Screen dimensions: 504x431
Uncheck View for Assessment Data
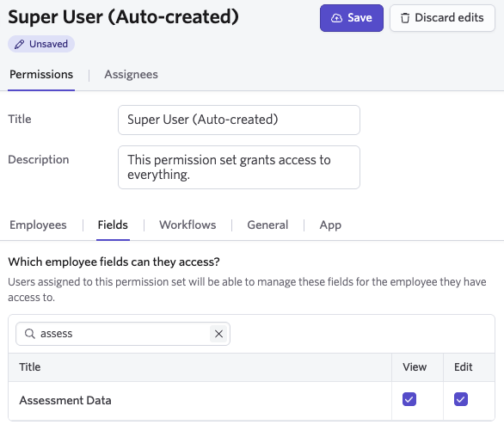409,399
